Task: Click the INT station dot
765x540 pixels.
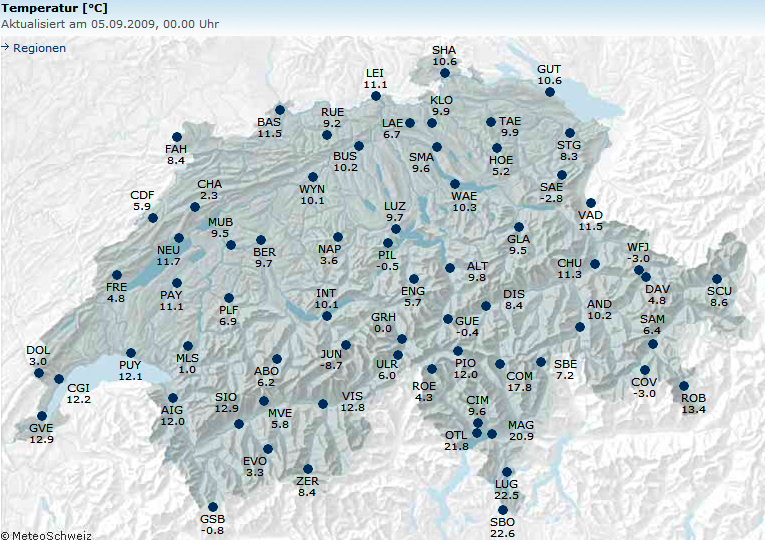Action: [327, 316]
